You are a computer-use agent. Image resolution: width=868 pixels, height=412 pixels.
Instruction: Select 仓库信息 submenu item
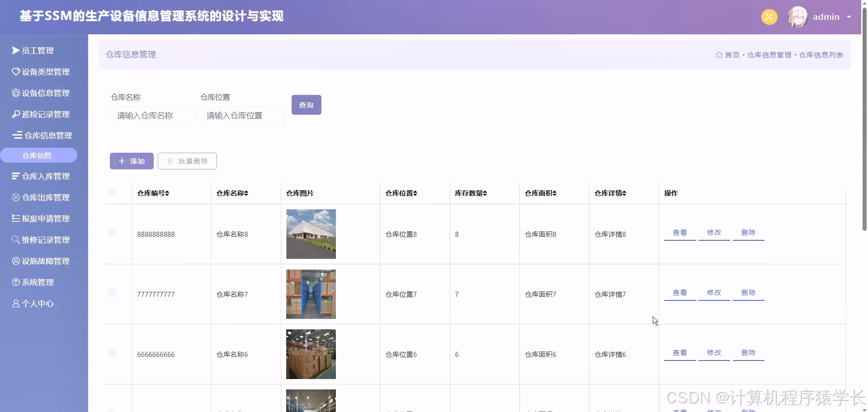click(x=38, y=155)
